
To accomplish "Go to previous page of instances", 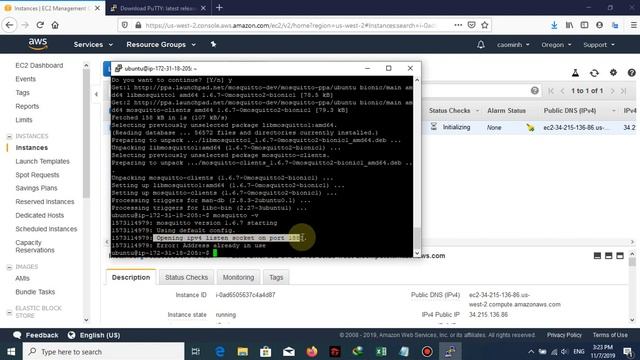I will pyautogui.click(x=562, y=91).
